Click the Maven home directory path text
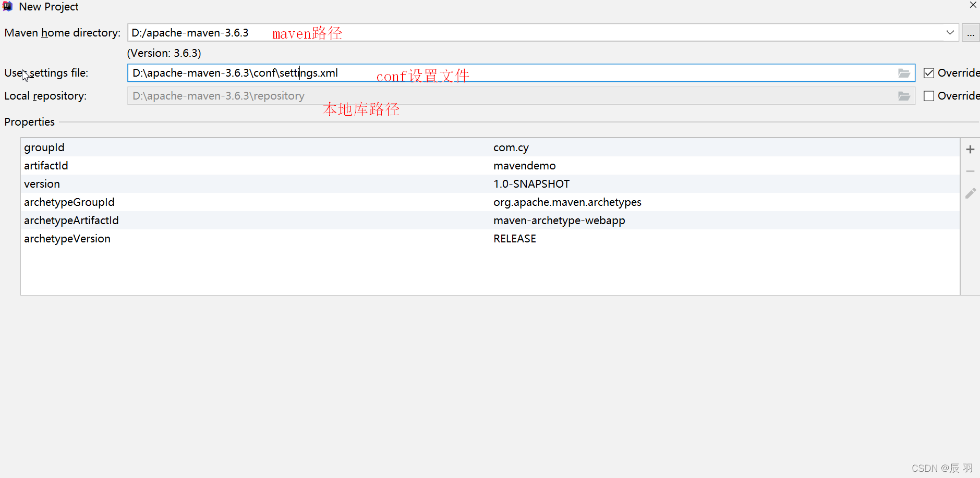Viewport: 980px width, 478px height. point(190,33)
